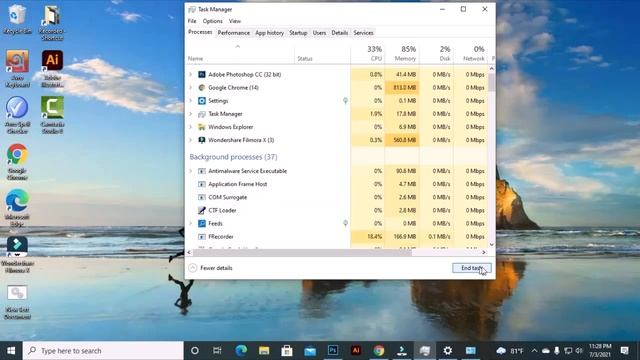Open Adobe Illustrator desktop shortcut
Image resolution: width=640 pixels, height=360 pixels.
52,69
